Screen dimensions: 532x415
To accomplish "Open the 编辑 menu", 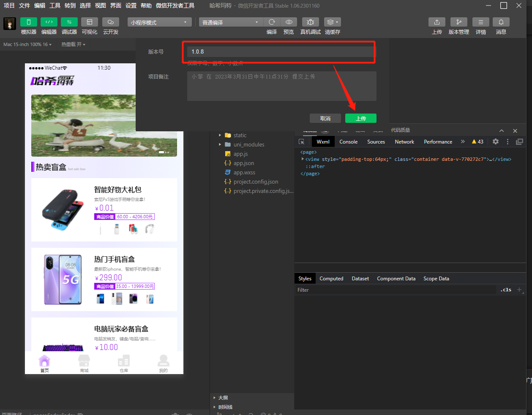I will (x=40, y=5).
